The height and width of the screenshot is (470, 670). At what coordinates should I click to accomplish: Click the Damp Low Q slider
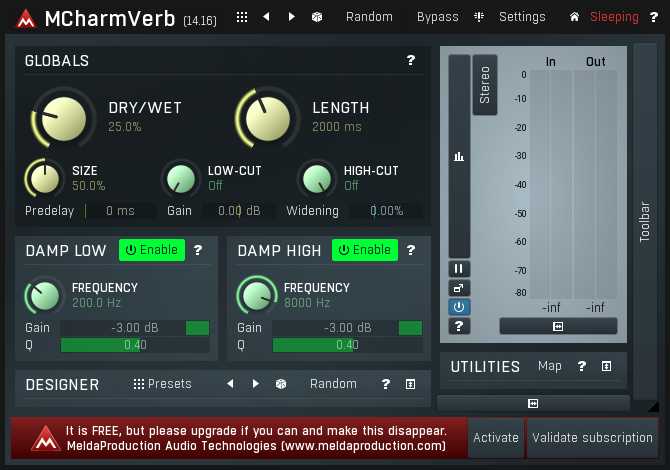pyautogui.click(x=135, y=345)
